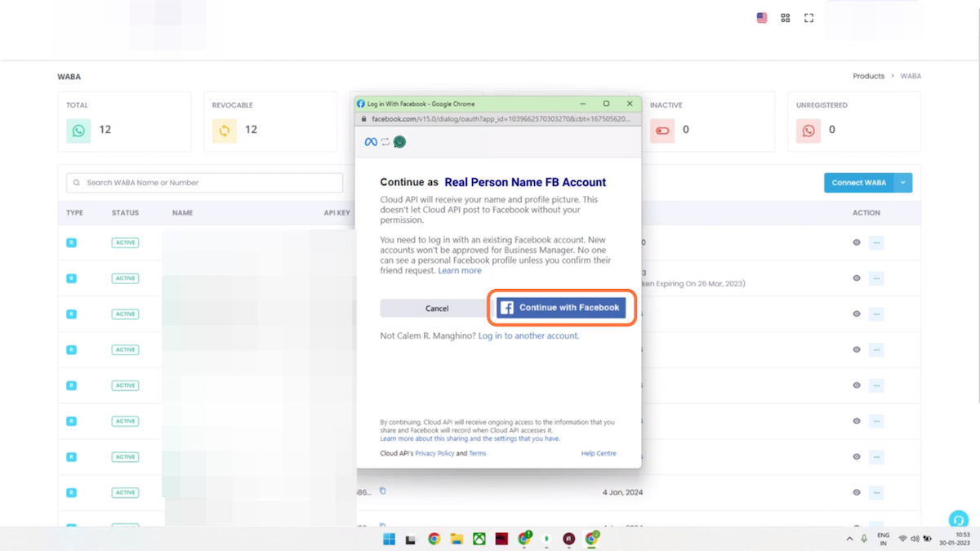The width and height of the screenshot is (980, 551).
Task: Open more actions menu in first row
Action: [876, 242]
